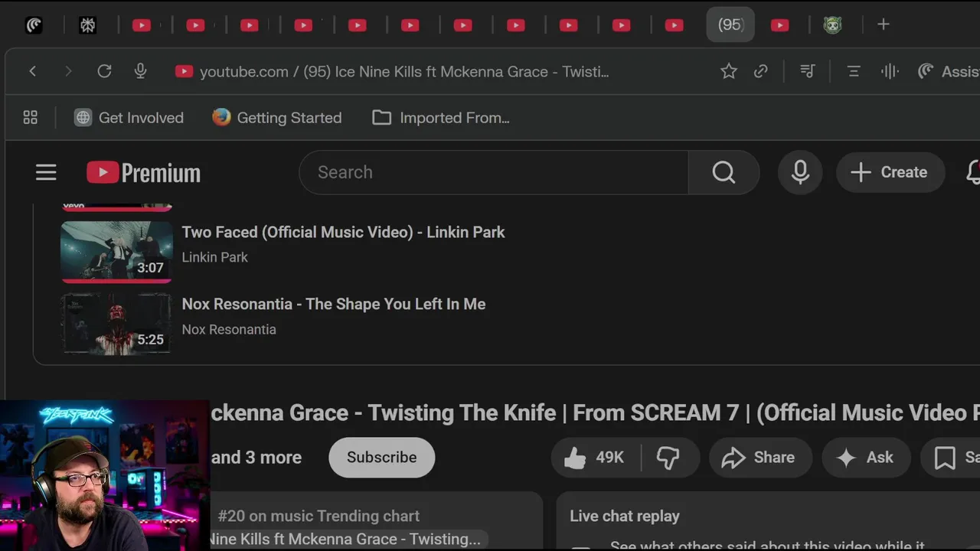The height and width of the screenshot is (551, 980).
Task: Click the Ask AI button
Action: (x=866, y=458)
